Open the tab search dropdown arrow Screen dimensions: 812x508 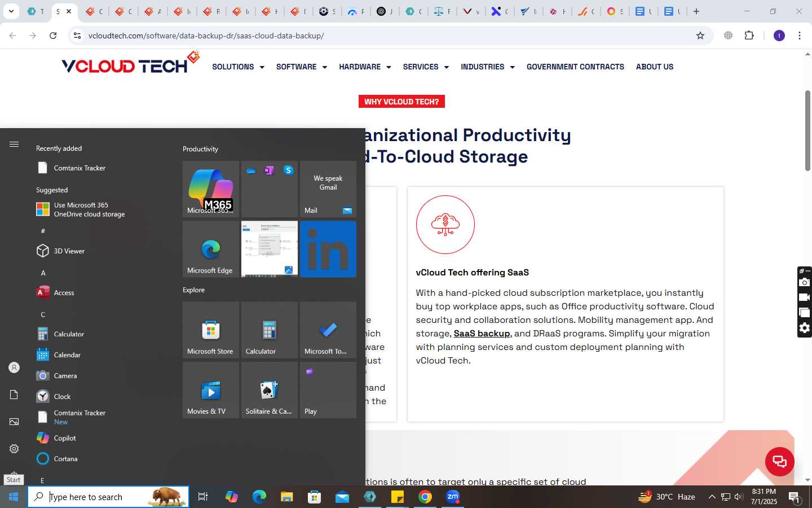point(11,11)
